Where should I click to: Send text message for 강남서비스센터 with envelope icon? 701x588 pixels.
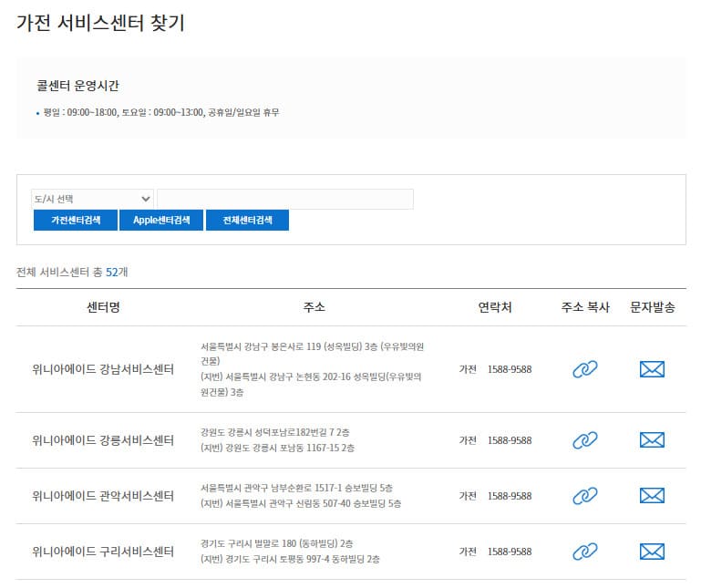[652, 369]
